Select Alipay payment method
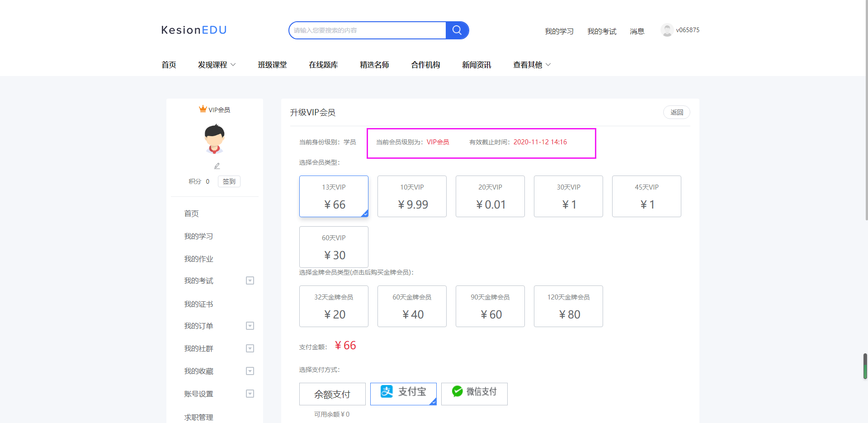Image resolution: width=868 pixels, height=423 pixels. [403, 394]
